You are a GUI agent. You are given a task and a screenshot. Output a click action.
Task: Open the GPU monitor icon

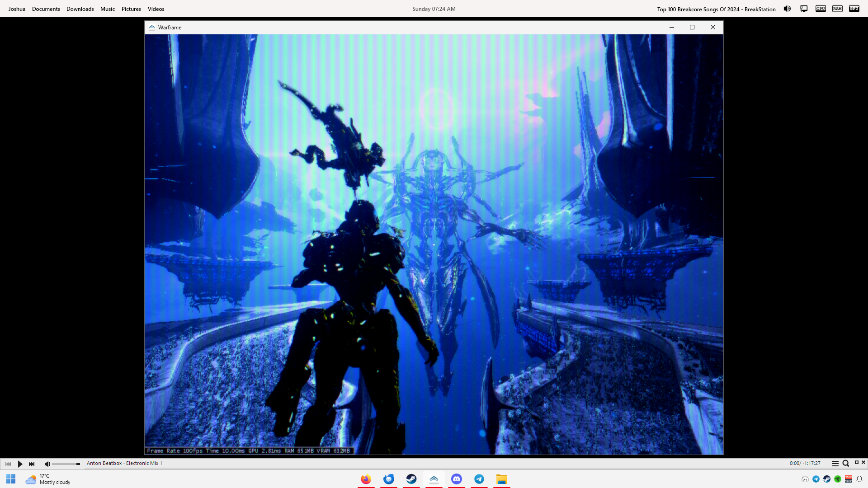(x=854, y=9)
